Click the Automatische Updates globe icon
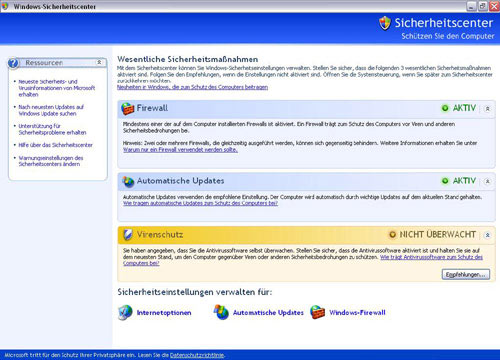 tap(128, 181)
